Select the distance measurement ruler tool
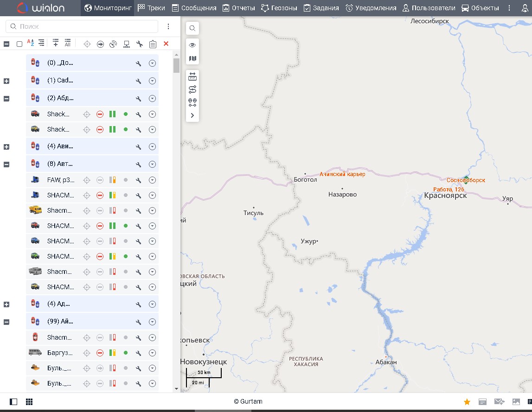This screenshot has width=532, height=412. (192, 77)
